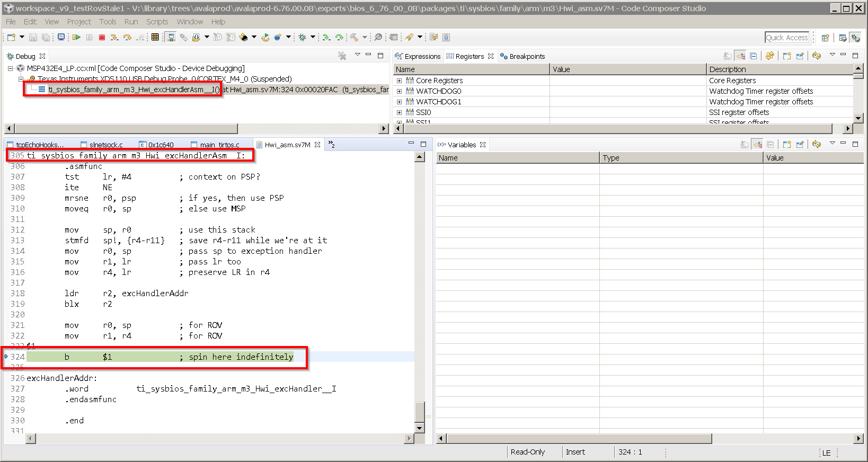This screenshot has height=462, width=868.
Task: Click the Value column header in Registers view
Action: (628, 69)
